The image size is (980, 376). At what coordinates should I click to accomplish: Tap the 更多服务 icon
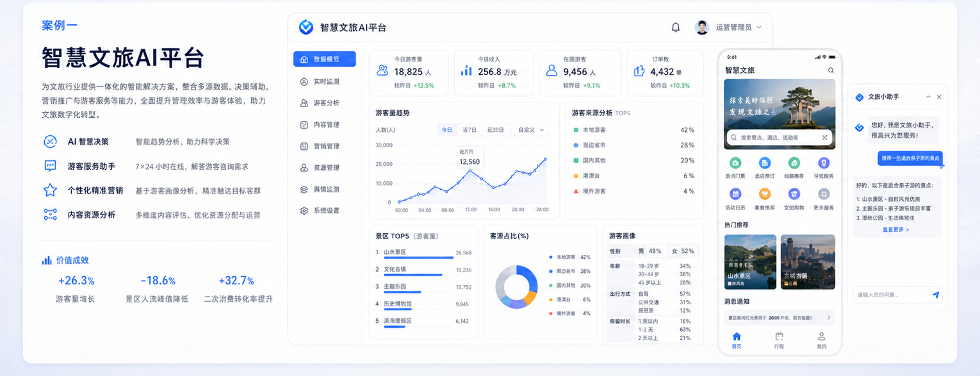click(x=824, y=194)
